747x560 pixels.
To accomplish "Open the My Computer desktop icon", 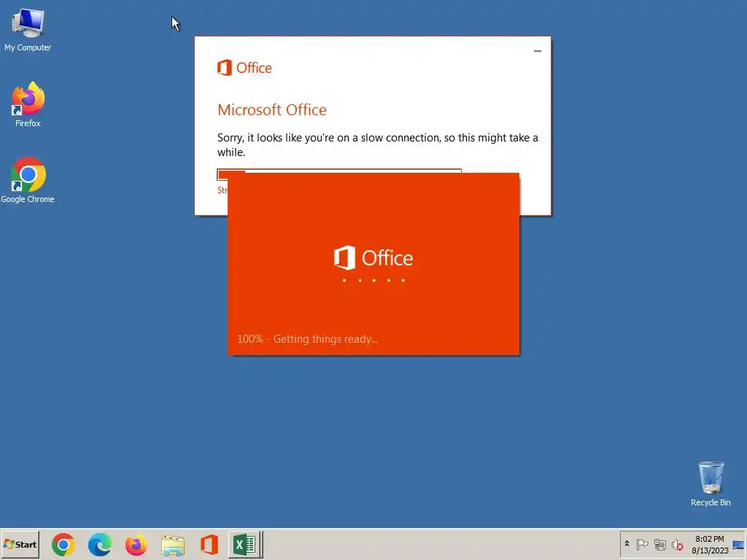I will coord(28,30).
